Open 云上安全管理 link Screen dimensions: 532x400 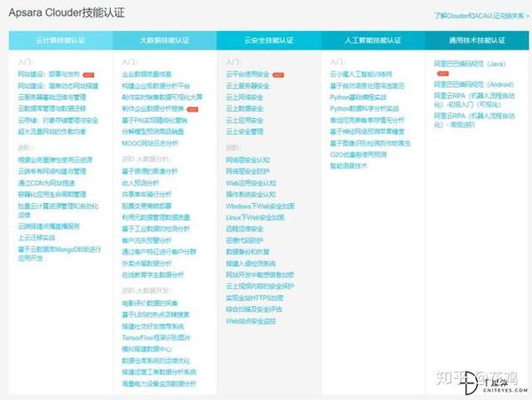coord(245,131)
